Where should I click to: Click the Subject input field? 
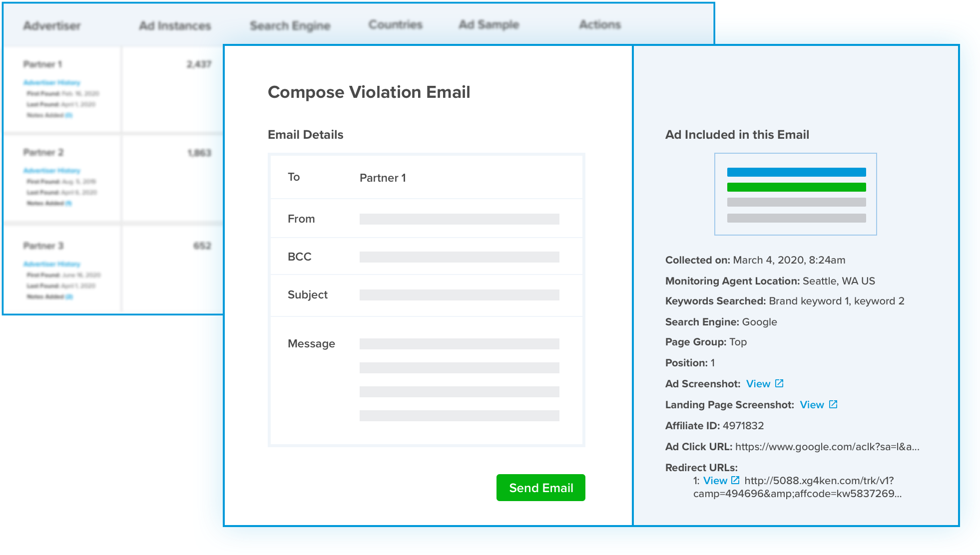tap(459, 295)
